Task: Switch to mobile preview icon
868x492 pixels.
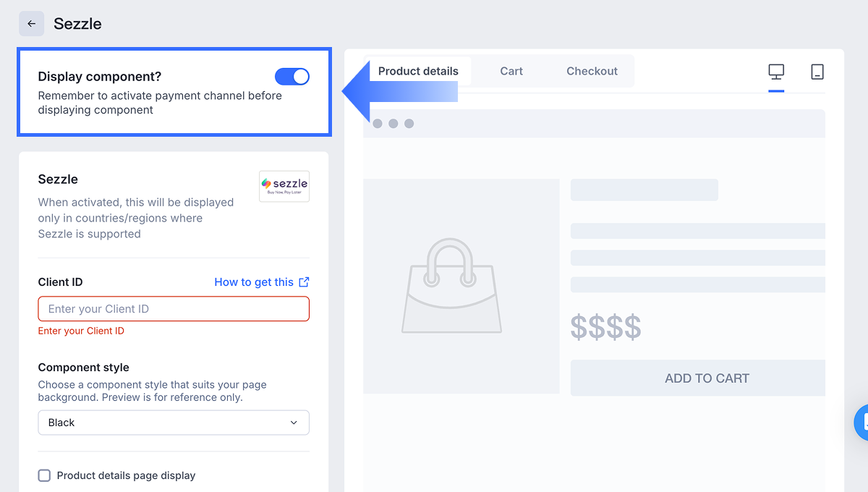Action: (x=817, y=72)
